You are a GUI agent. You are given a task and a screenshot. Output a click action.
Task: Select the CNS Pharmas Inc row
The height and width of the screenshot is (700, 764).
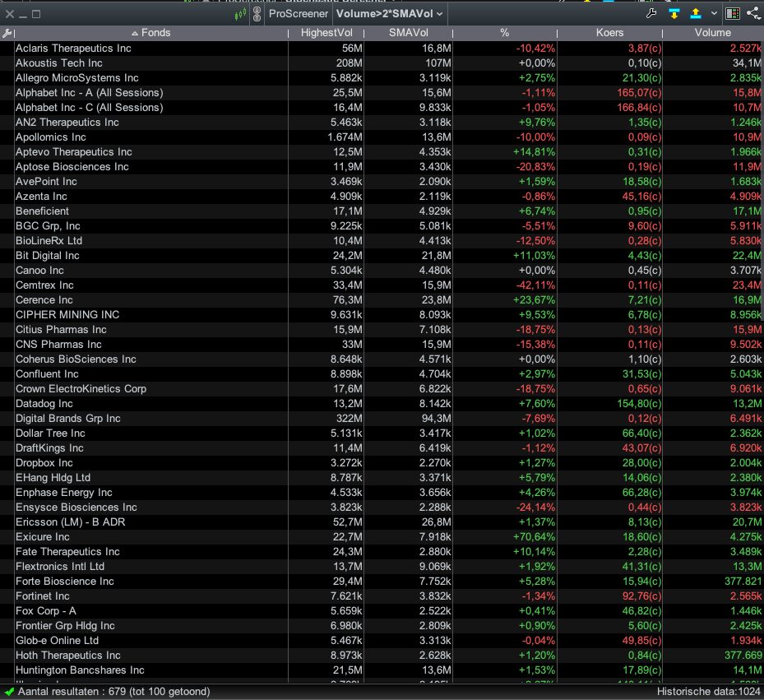tap(382, 344)
